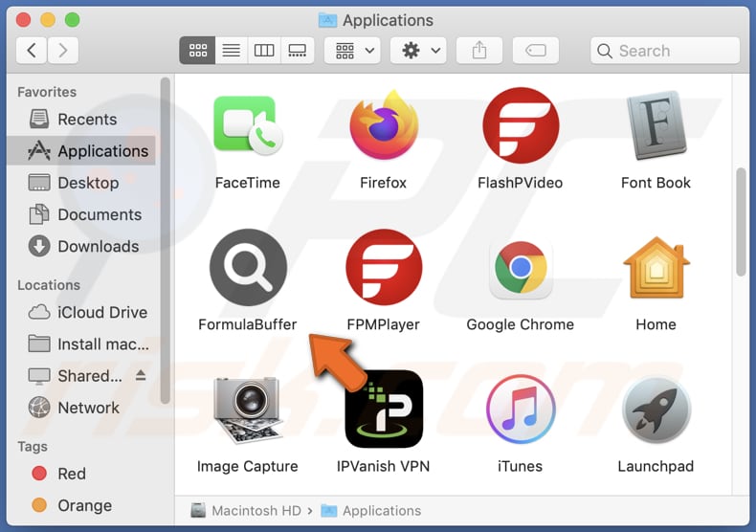This screenshot has height=532, width=756.
Task: Open Downloads in the sidebar
Action: (81, 246)
